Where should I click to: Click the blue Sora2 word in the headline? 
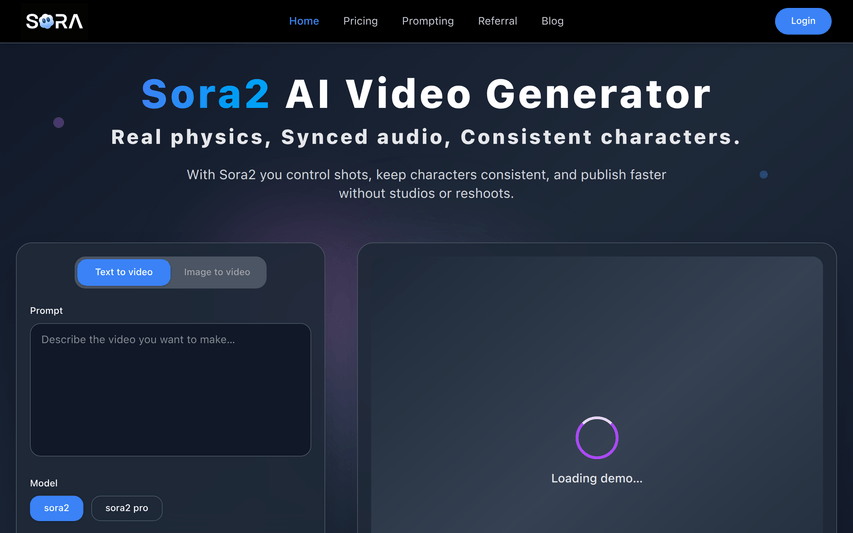[206, 94]
